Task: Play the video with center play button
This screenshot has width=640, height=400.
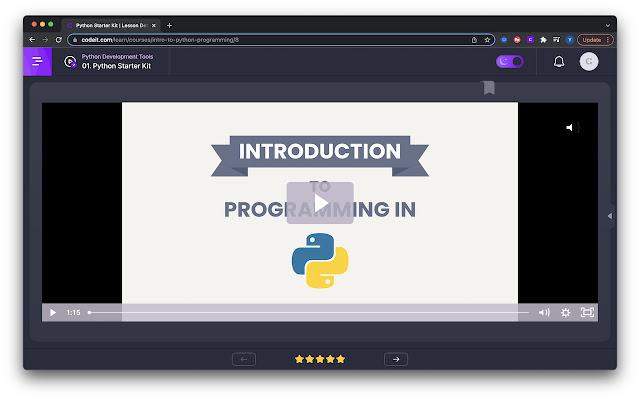Action: (320, 203)
